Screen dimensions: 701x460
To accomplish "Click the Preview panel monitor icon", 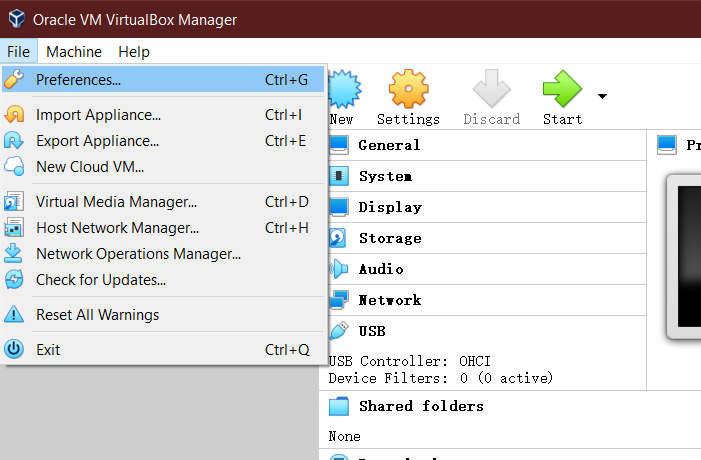I will pyautogui.click(x=667, y=145).
